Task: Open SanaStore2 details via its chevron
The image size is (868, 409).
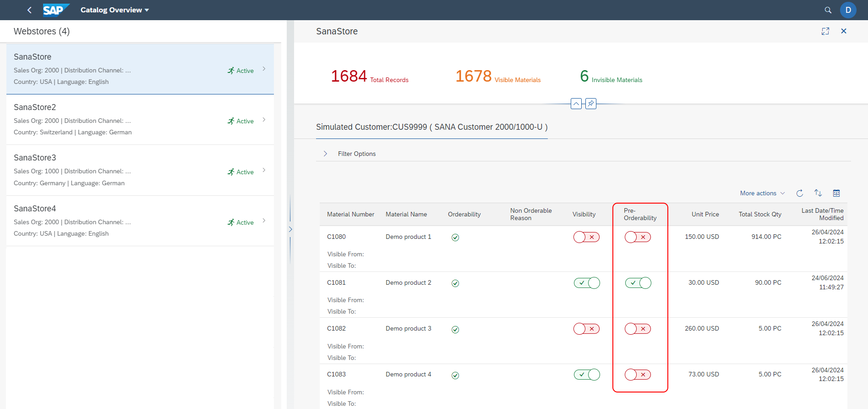Action: [x=264, y=120]
